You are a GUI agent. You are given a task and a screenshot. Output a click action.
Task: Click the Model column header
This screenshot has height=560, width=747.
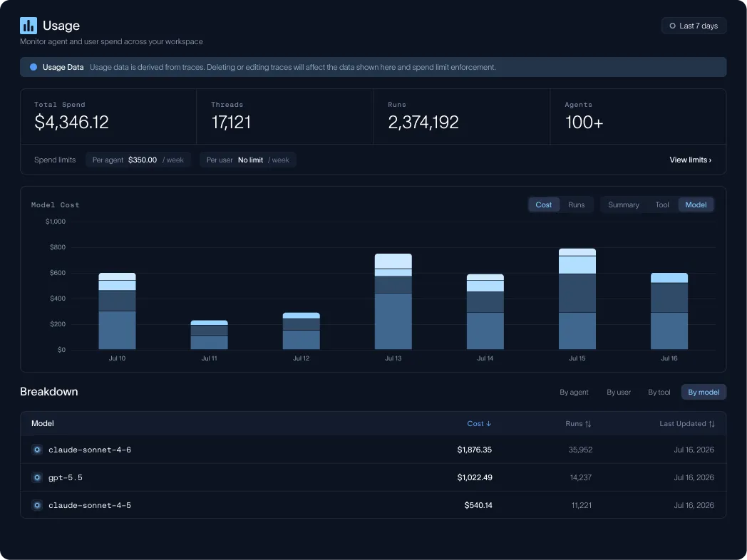tap(42, 424)
